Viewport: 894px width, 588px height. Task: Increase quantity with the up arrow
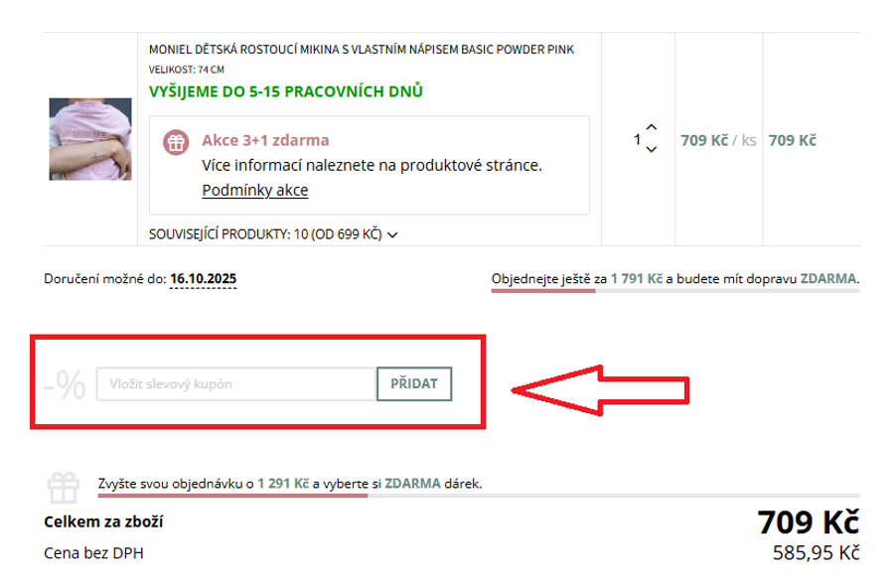651,126
